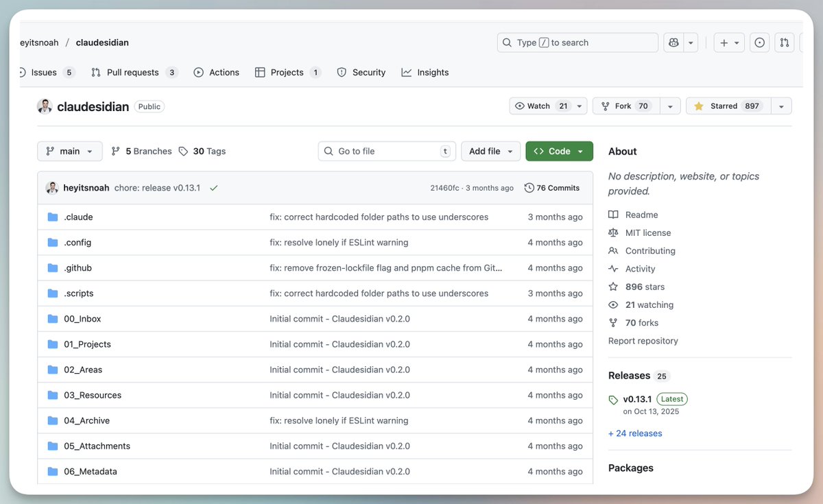Click the v0.13.1 release tag icon
Screen dimensions: 823x504
(x=613, y=400)
